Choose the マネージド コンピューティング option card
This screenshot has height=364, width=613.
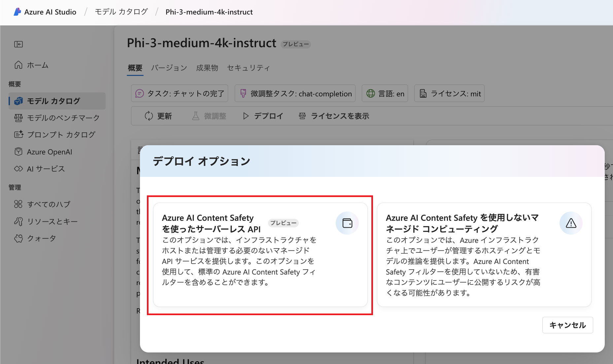tap(484, 255)
